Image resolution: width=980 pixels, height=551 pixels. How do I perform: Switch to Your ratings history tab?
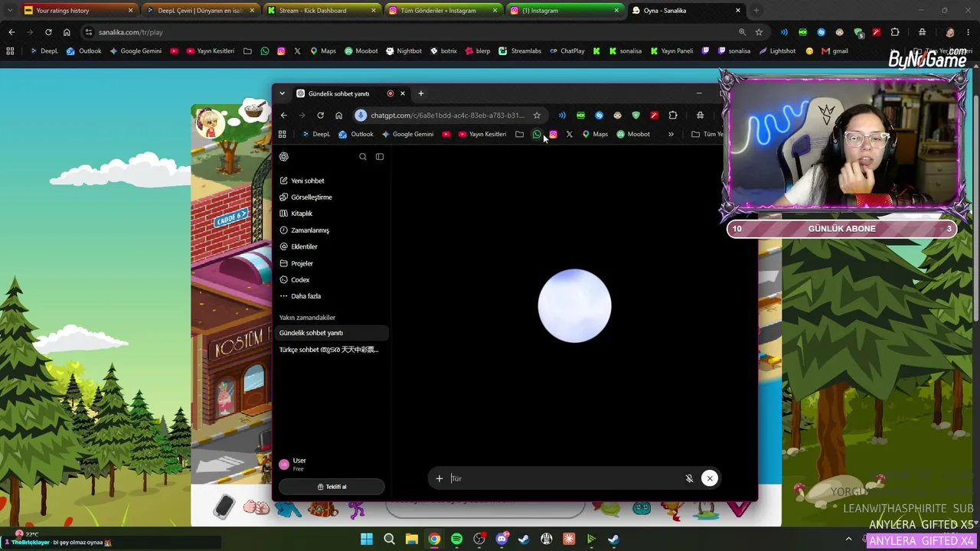77,11
